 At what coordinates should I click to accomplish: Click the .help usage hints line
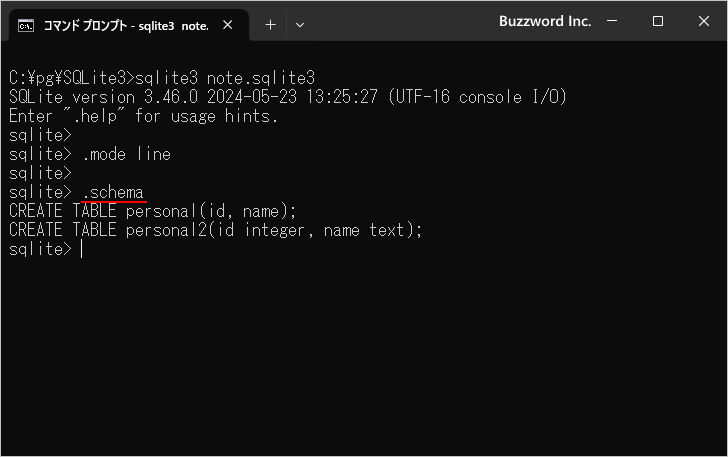pyautogui.click(x=143, y=116)
